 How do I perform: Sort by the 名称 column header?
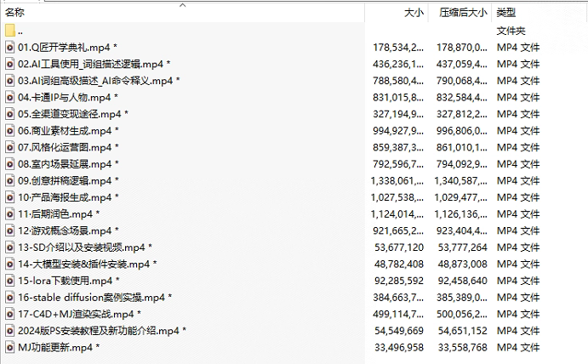tap(15, 13)
